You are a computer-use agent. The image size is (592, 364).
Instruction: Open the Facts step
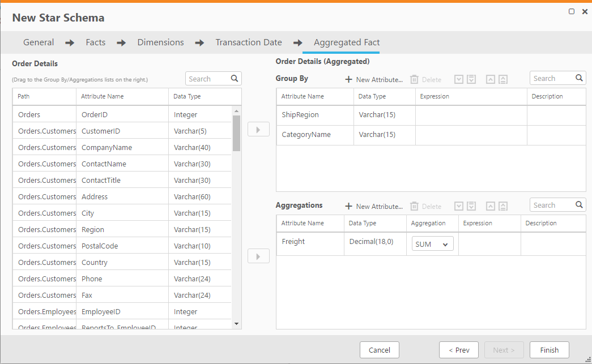[x=95, y=42]
